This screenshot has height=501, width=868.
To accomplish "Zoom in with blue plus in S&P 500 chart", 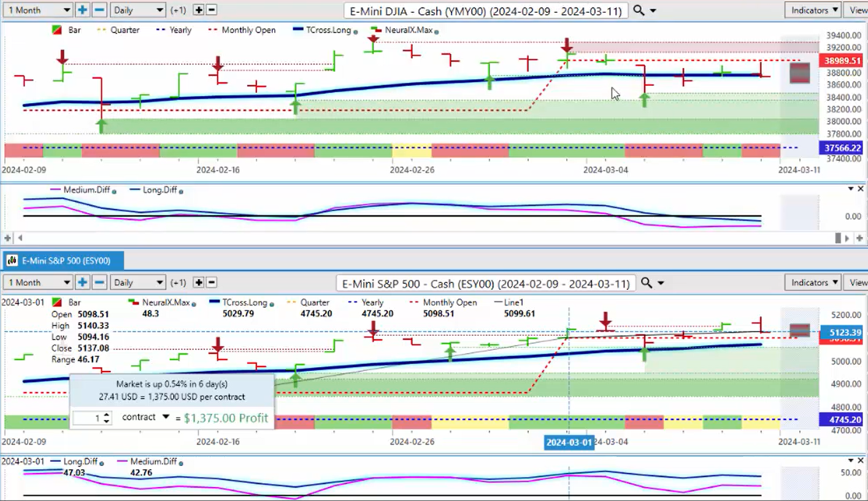I will [82, 282].
